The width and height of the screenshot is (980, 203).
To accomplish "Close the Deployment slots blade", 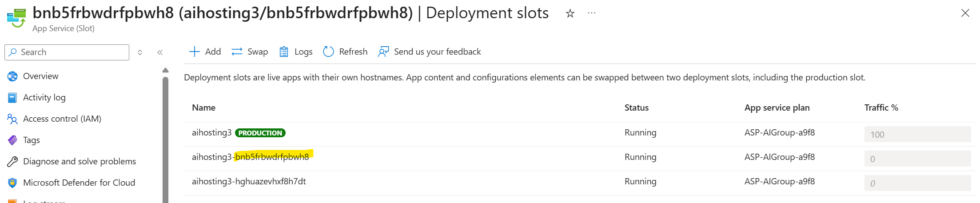I will (x=965, y=13).
